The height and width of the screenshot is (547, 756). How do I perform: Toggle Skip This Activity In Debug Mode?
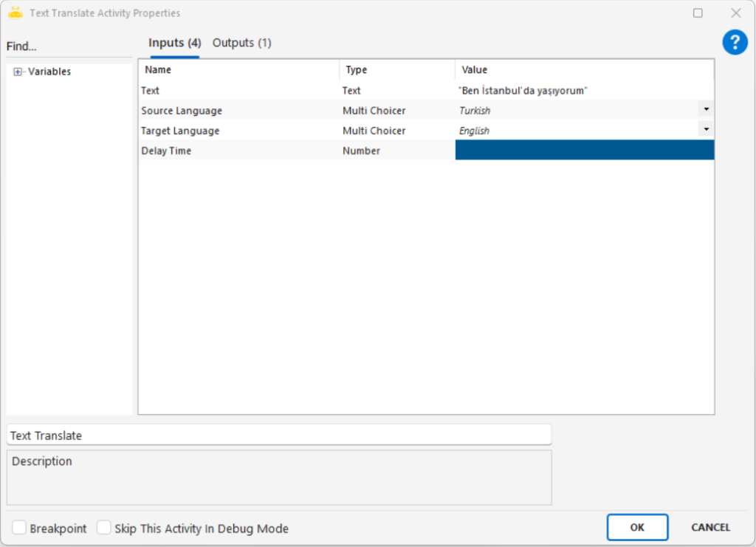[104, 528]
